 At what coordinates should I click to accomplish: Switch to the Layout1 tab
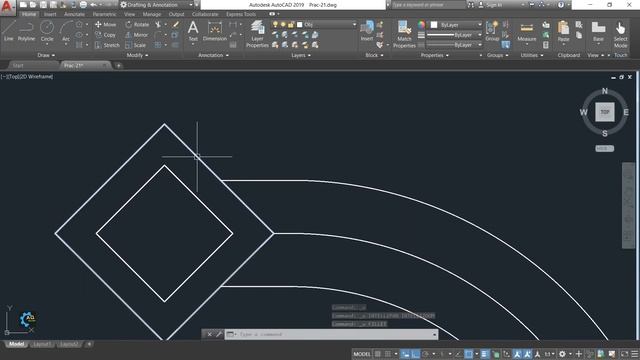pyautogui.click(x=42, y=344)
